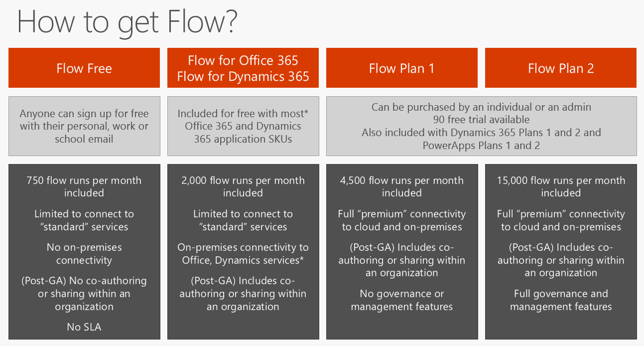644x346 pixels.
Task: Select the Flow Free header tile
Action: [x=84, y=68]
